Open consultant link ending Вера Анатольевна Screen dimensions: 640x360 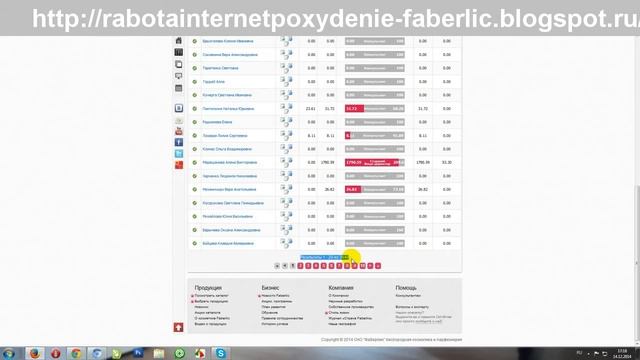[229, 189]
